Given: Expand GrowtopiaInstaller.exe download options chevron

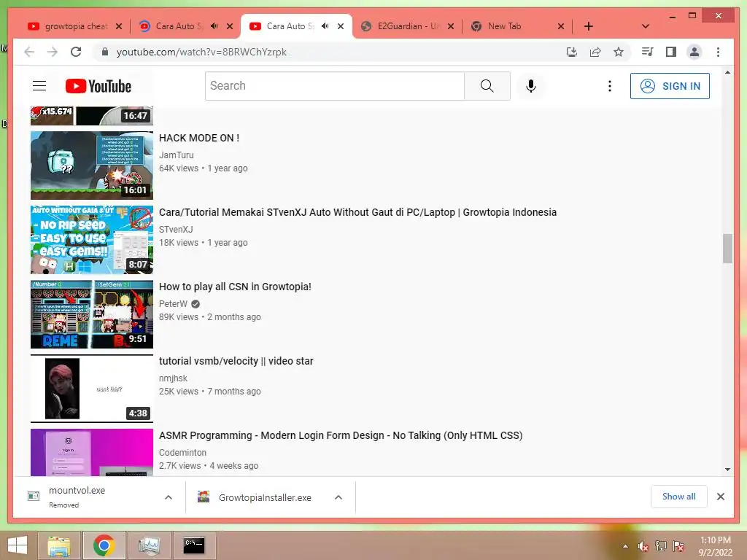Looking at the screenshot, I should pyautogui.click(x=338, y=497).
